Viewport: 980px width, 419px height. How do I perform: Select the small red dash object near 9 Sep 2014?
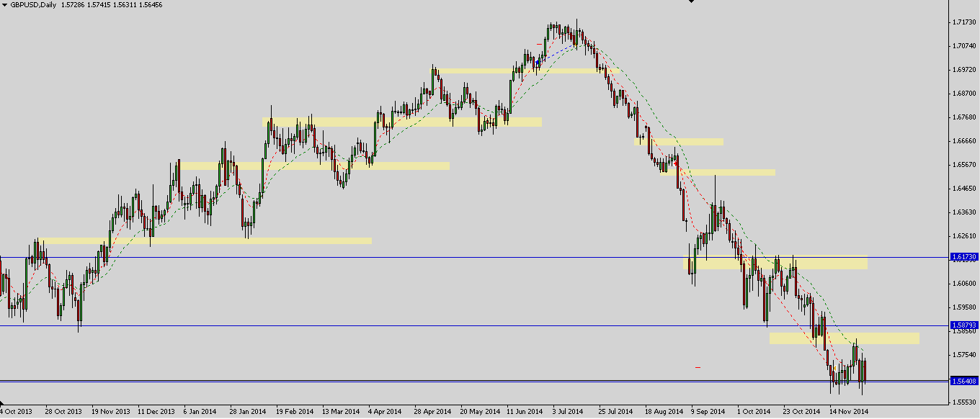[x=698, y=367]
